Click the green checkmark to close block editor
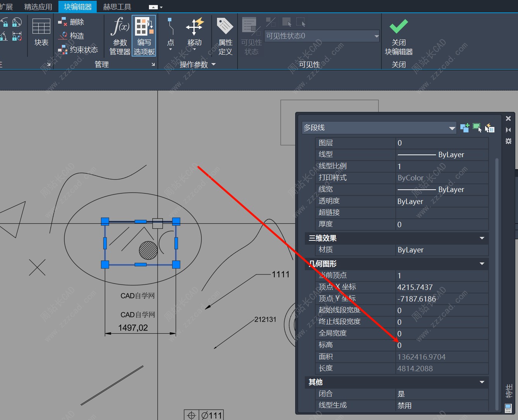Screen dimensions: 518x420 point(398,27)
